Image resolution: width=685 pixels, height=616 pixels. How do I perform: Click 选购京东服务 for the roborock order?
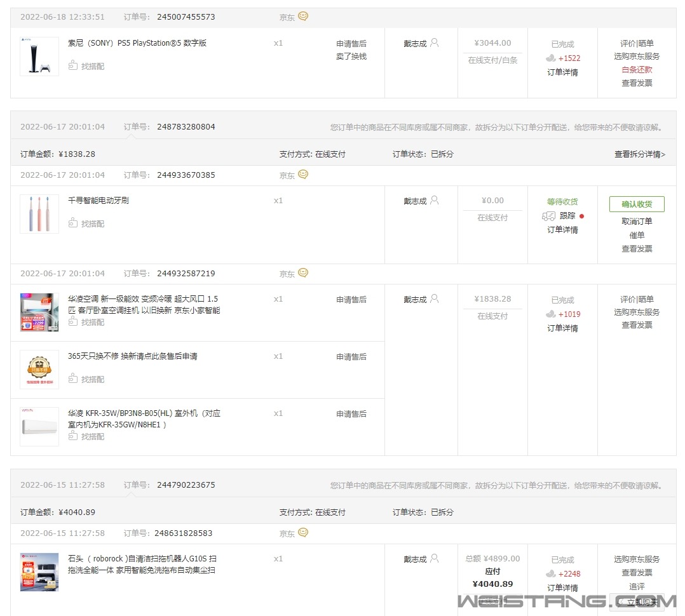[x=637, y=559]
